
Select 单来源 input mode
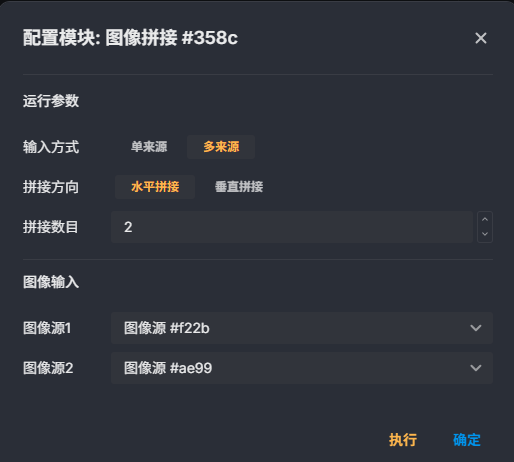tap(149, 147)
